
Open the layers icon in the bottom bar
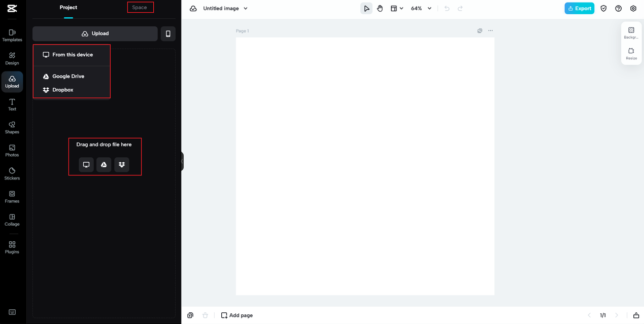[636, 315]
